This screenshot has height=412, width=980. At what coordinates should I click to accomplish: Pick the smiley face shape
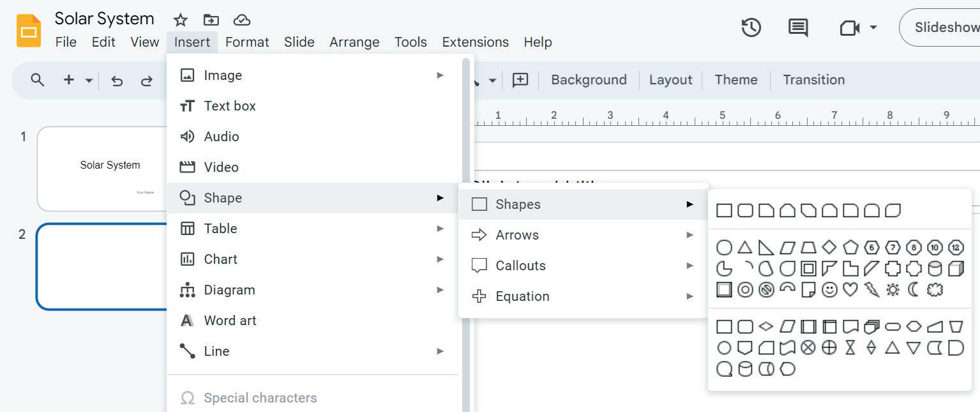pos(829,290)
